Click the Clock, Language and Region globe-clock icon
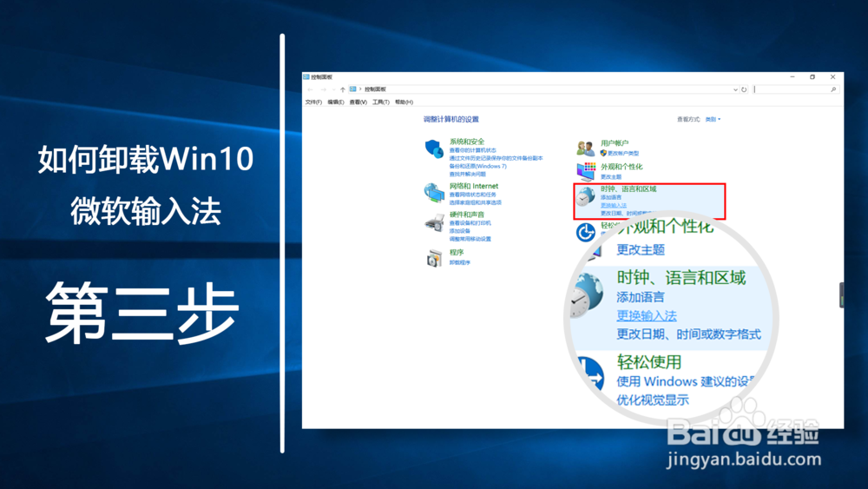The image size is (868, 489). 584,196
